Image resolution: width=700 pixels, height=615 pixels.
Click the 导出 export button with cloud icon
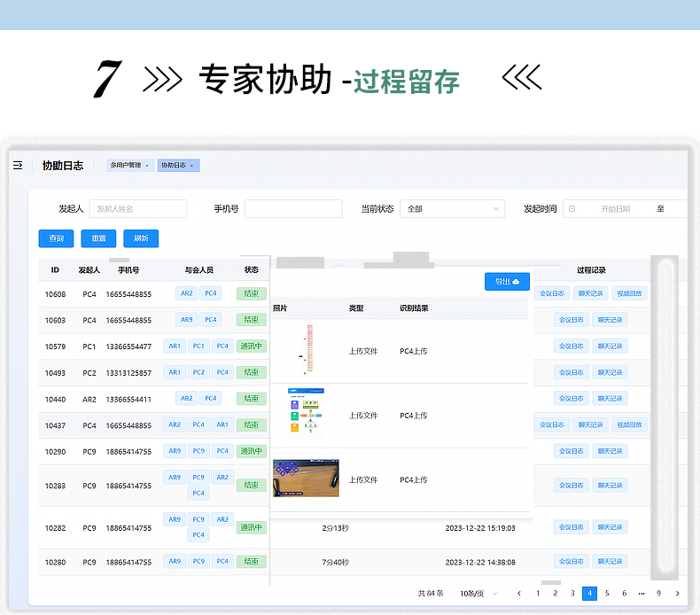click(x=507, y=282)
